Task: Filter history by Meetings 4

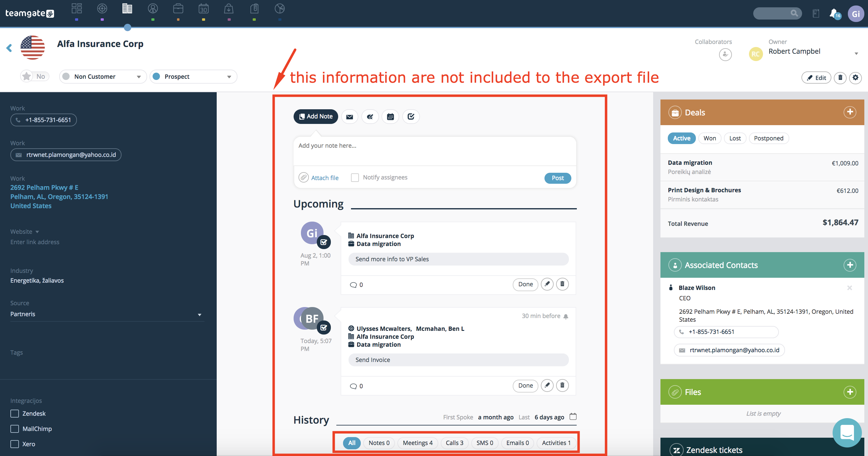Action: (x=418, y=443)
